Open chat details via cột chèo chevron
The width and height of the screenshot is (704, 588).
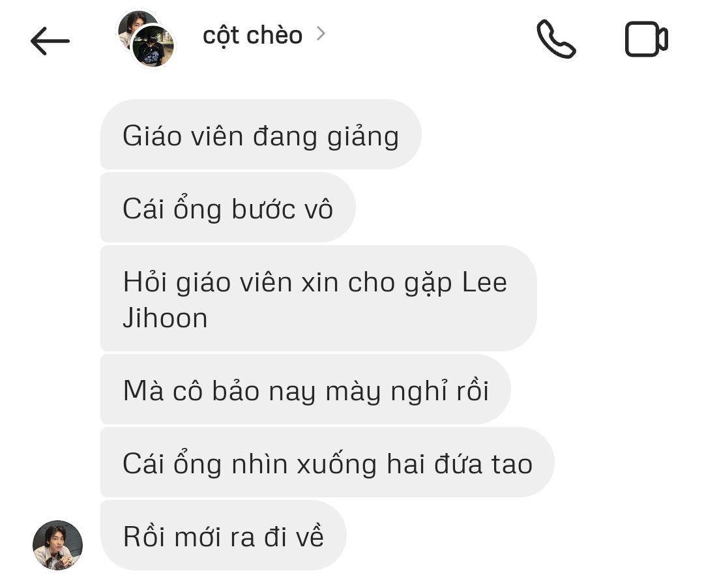point(321,34)
